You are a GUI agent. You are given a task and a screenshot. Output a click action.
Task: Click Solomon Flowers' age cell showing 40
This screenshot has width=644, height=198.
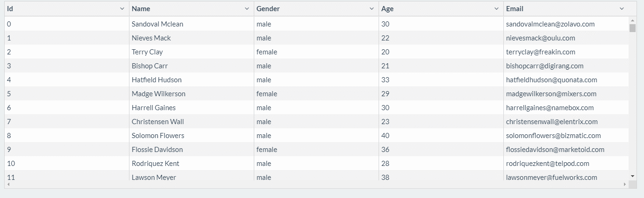click(x=385, y=136)
